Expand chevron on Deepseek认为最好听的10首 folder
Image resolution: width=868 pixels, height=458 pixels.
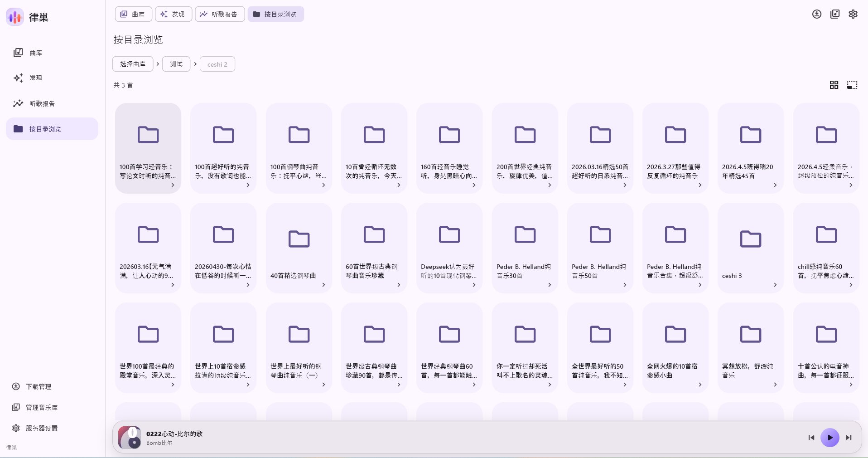(x=474, y=285)
